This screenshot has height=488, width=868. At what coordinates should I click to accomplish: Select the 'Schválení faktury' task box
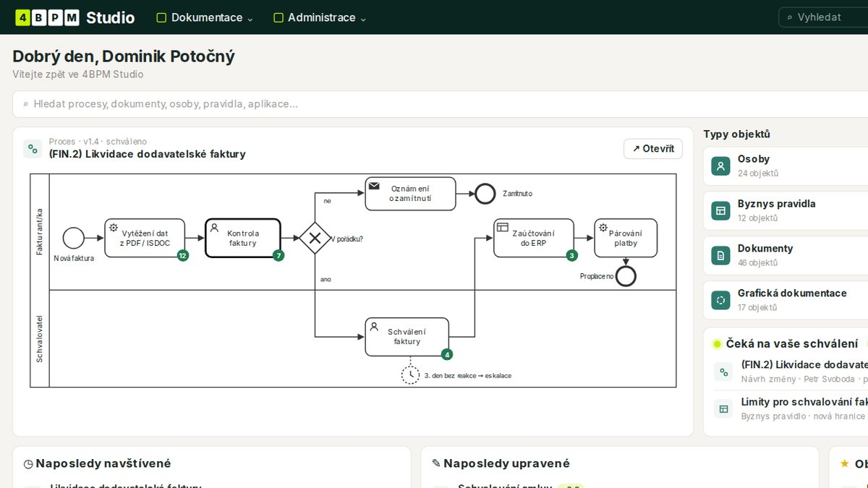click(407, 337)
